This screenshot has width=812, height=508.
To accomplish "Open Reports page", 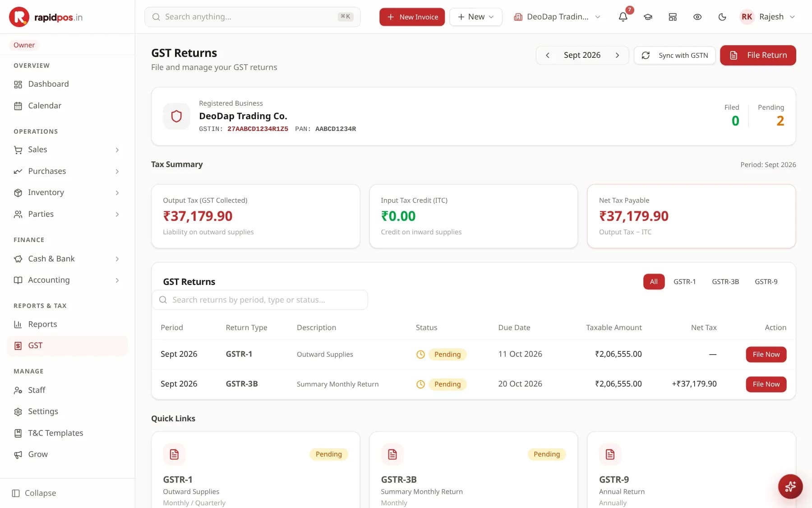I will point(68,324).
